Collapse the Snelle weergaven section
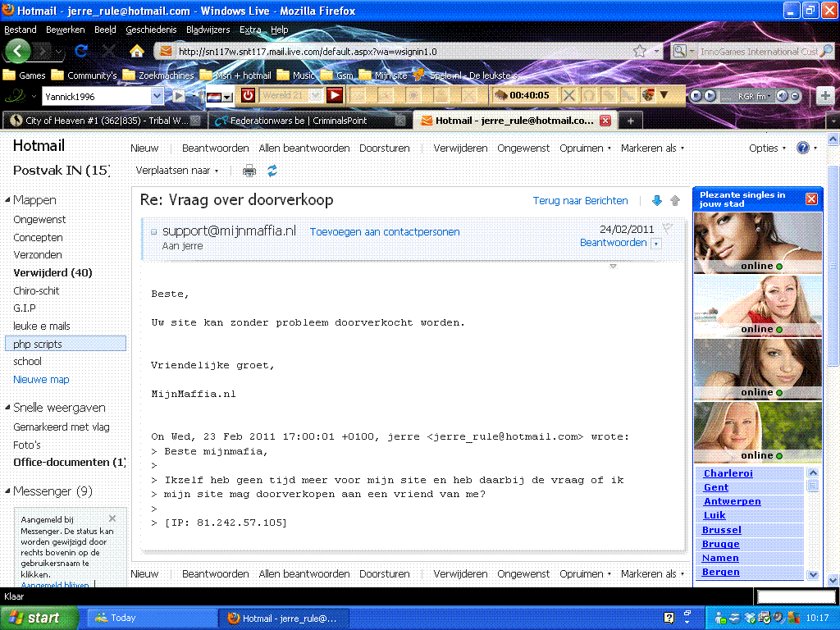 7,407
